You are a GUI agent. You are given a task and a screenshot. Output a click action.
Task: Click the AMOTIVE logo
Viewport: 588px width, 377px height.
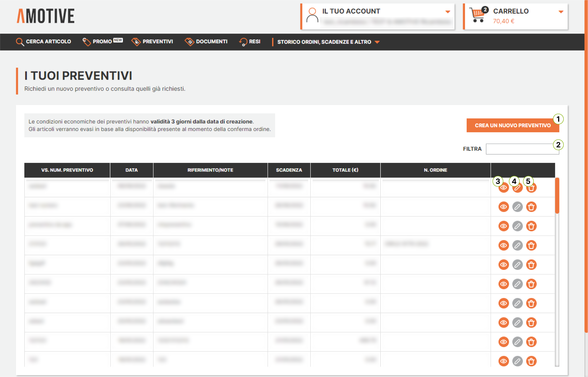(46, 16)
